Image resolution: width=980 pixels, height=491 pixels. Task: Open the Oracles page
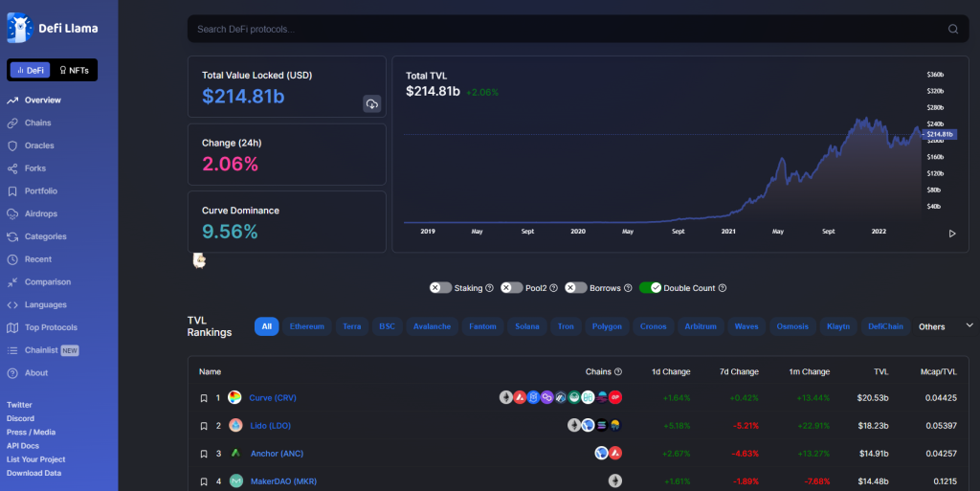coord(30,145)
